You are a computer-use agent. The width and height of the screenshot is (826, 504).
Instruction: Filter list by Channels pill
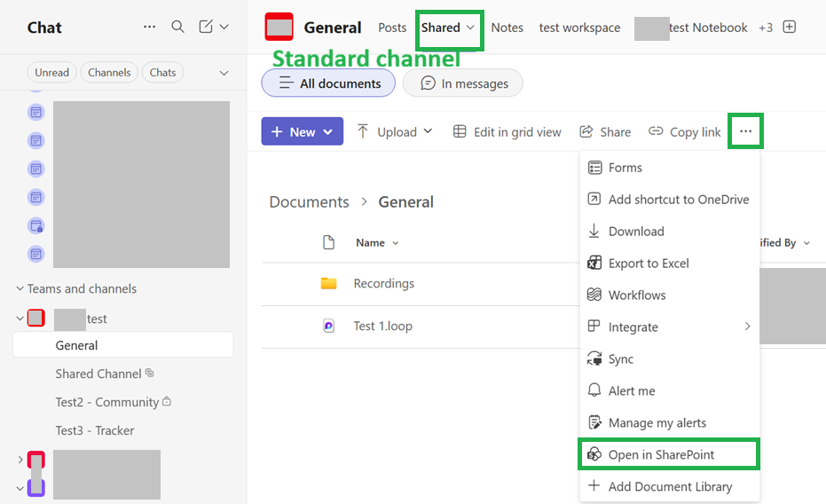[x=109, y=72]
